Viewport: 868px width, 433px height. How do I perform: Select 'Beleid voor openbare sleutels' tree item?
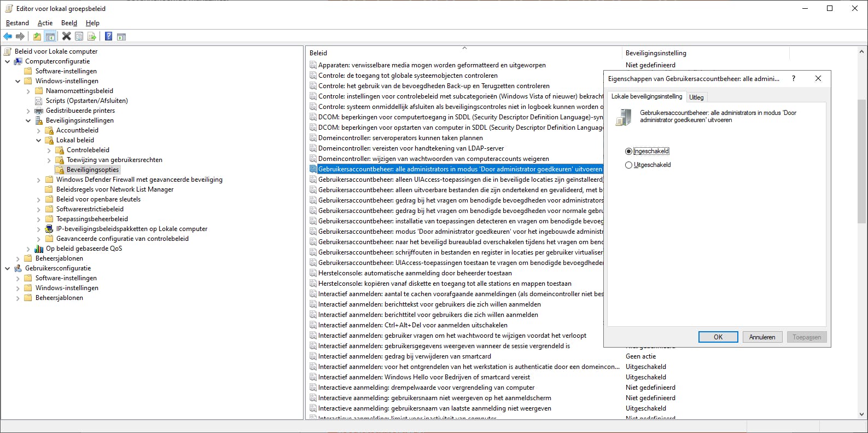pyautogui.click(x=98, y=199)
